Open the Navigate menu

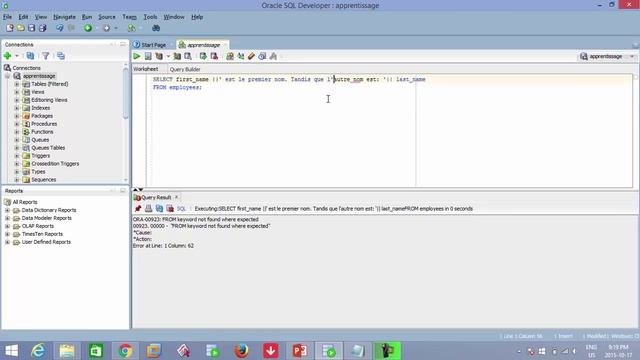pyautogui.click(x=64, y=17)
